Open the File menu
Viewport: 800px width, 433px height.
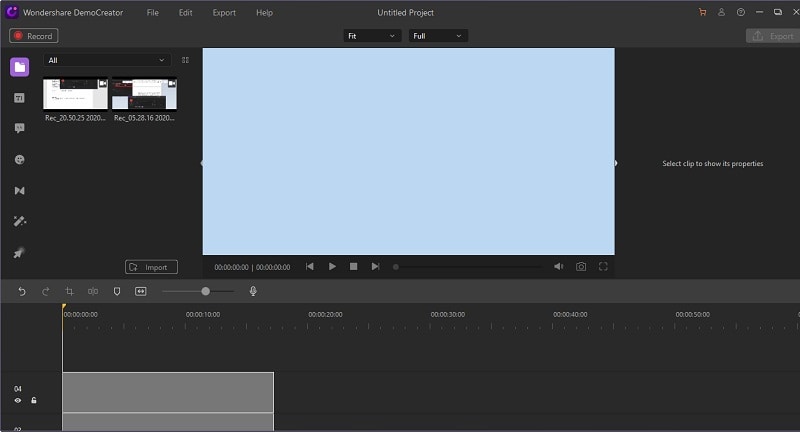(153, 13)
